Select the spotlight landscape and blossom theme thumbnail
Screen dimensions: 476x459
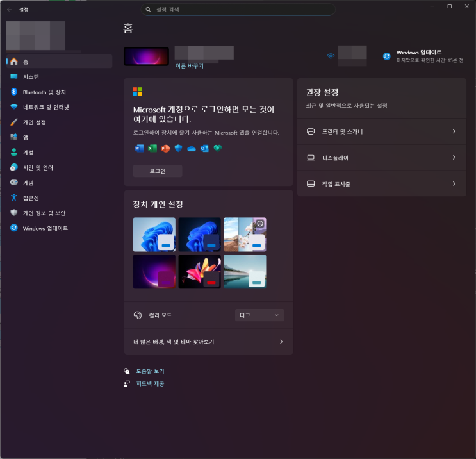coord(245,234)
